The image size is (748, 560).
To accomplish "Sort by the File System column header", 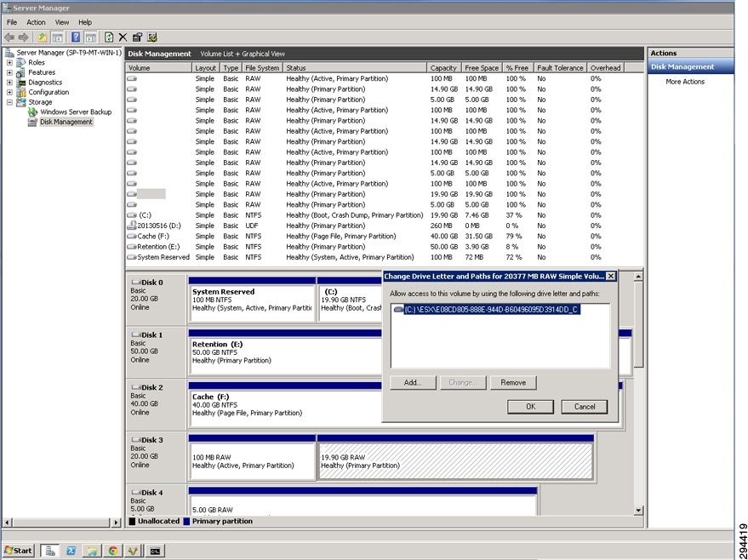I will 262,68.
